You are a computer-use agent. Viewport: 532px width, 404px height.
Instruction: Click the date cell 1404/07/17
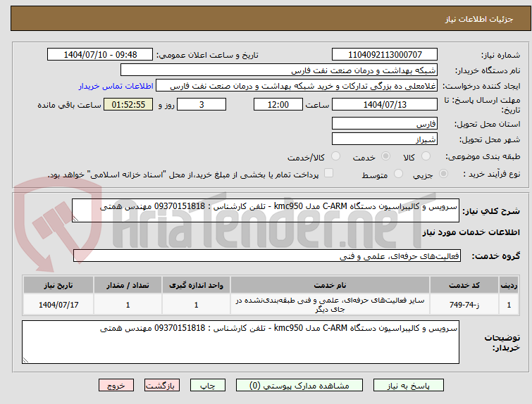pos(58,304)
